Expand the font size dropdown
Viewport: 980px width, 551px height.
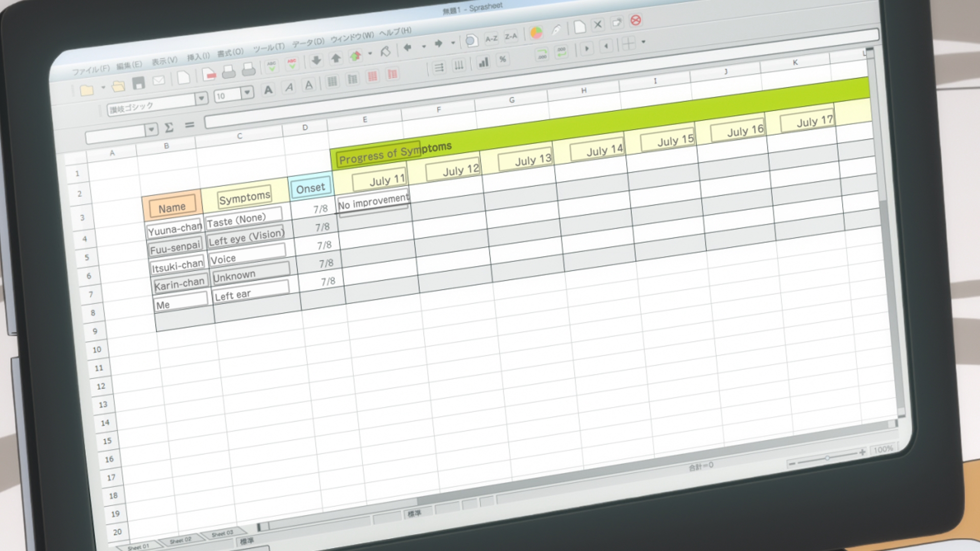coord(247,92)
